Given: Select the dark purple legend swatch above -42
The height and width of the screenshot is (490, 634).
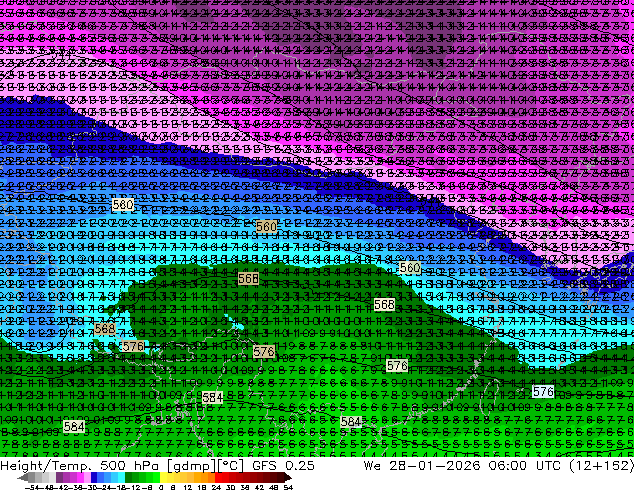Looking at the screenshot, I should (x=59, y=477).
